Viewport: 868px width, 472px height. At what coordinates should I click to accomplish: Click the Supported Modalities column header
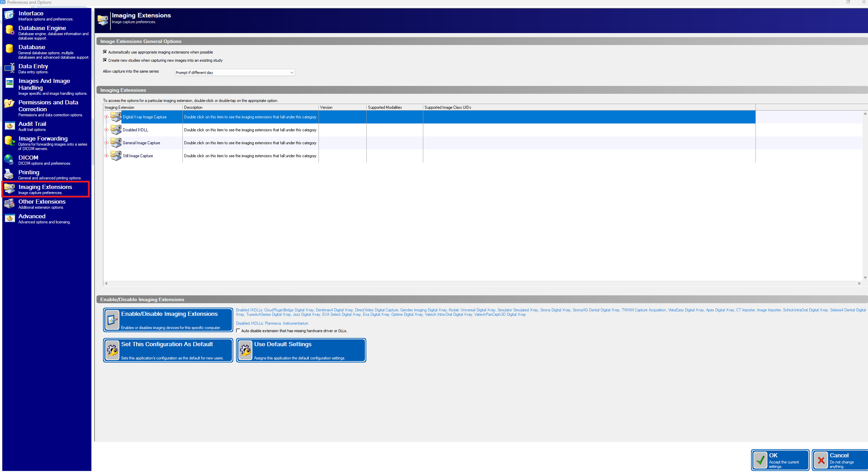pos(395,107)
